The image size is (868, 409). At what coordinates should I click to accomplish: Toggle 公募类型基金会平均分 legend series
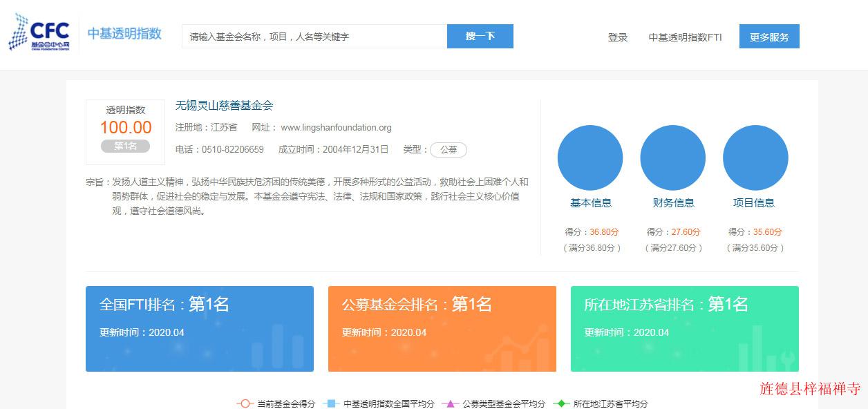pyautogui.click(x=493, y=403)
